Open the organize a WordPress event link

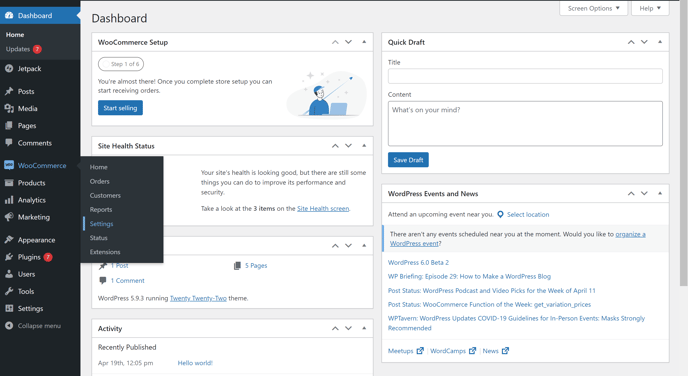[x=518, y=239]
